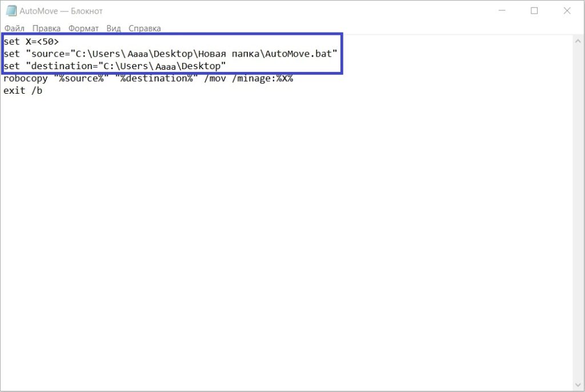Image resolution: width=585 pixels, height=392 pixels.
Task: Click 'Новая папка' in the source path
Action: pyautogui.click(x=229, y=54)
